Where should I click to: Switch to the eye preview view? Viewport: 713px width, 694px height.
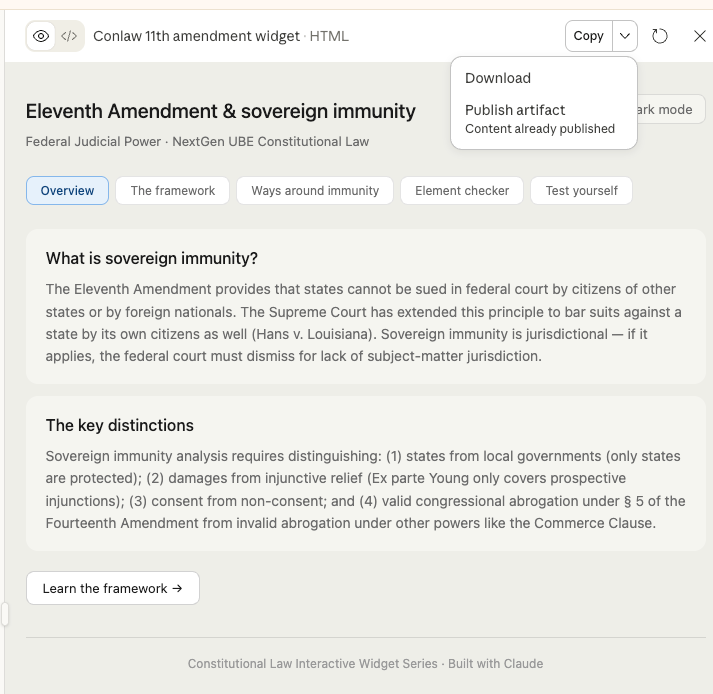coord(41,36)
